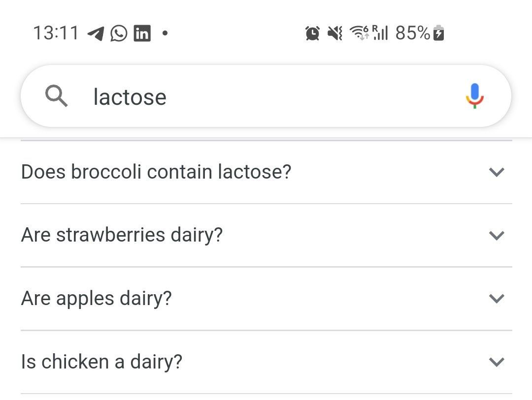Expand chevron for broccoli lactose question
532x400 pixels.
click(497, 172)
